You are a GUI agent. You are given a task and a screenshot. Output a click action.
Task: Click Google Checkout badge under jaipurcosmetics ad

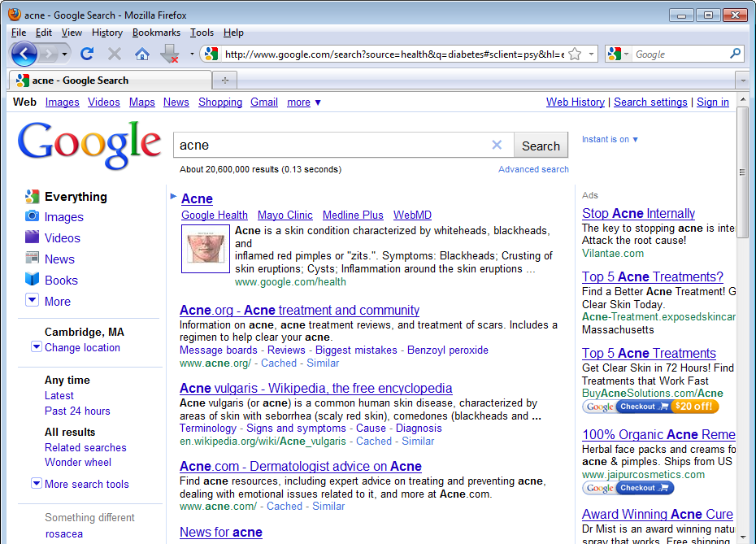(628, 488)
